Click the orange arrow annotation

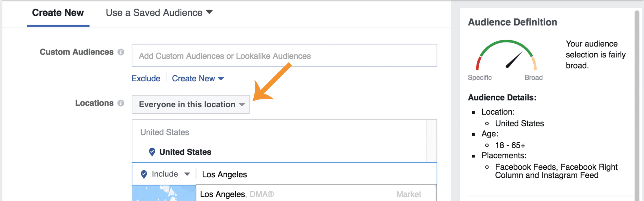point(272,82)
